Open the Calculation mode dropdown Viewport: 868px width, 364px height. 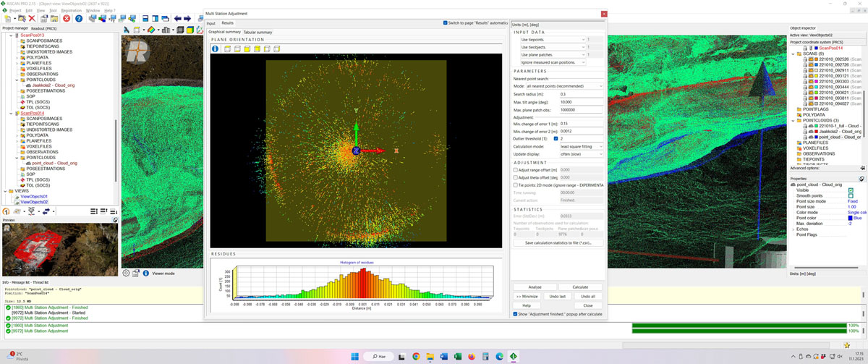coord(581,146)
